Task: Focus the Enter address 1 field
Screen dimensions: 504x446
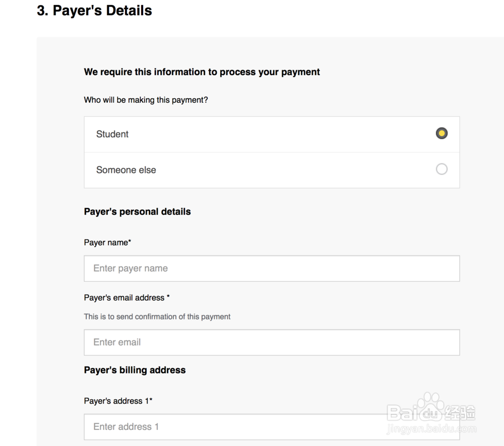Action: (272, 427)
